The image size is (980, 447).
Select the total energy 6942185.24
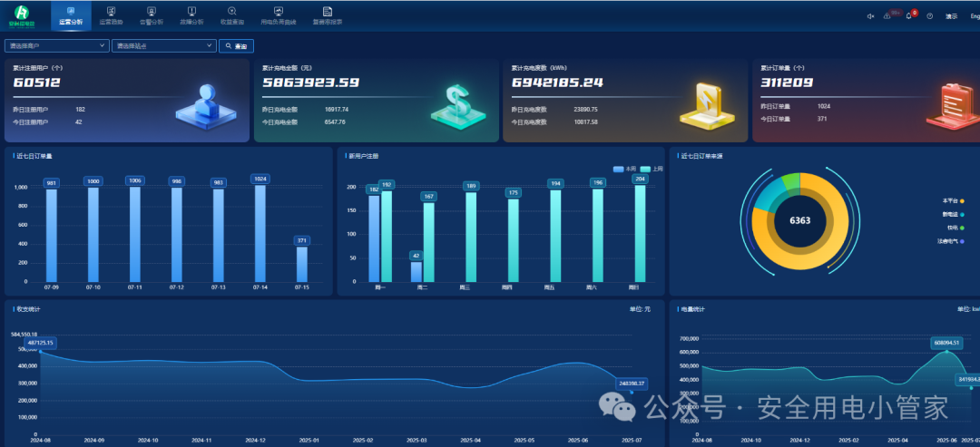click(x=557, y=83)
